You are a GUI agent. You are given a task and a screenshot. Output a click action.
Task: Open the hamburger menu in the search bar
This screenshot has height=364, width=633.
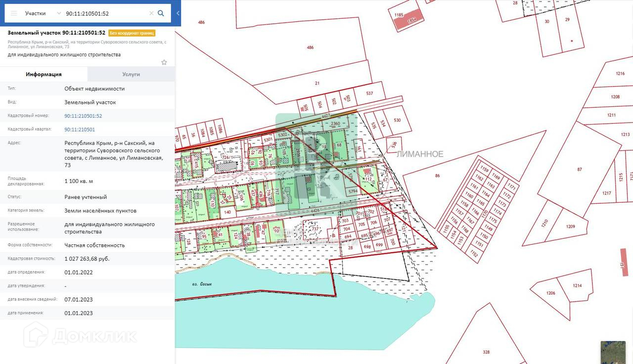(14, 13)
